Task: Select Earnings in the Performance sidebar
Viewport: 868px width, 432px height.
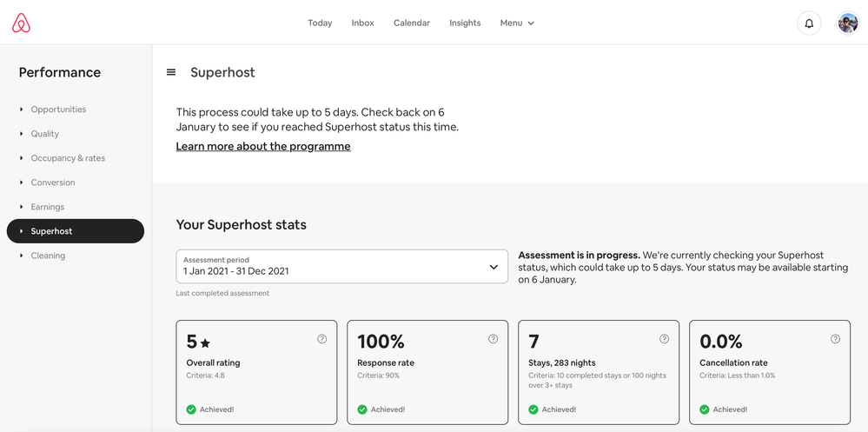Action: coord(48,207)
